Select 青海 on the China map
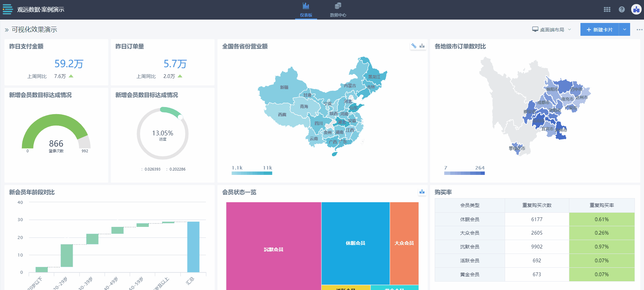This screenshot has height=290, width=644. point(304,107)
